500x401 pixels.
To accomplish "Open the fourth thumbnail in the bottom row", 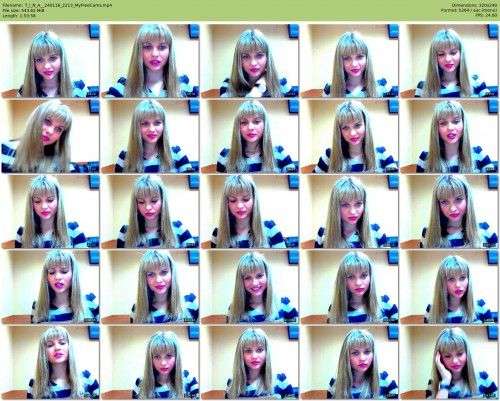I will pyautogui.click(x=349, y=362).
